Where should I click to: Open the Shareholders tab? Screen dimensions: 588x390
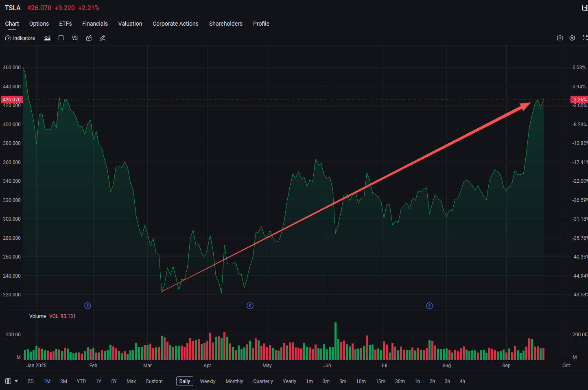pyautogui.click(x=226, y=24)
